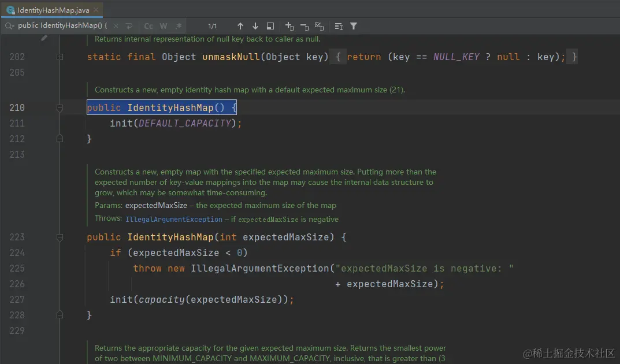Click 'throw new IllegalArgumentException' on line 225
This screenshot has height=364, width=620.
[x=231, y=268]
